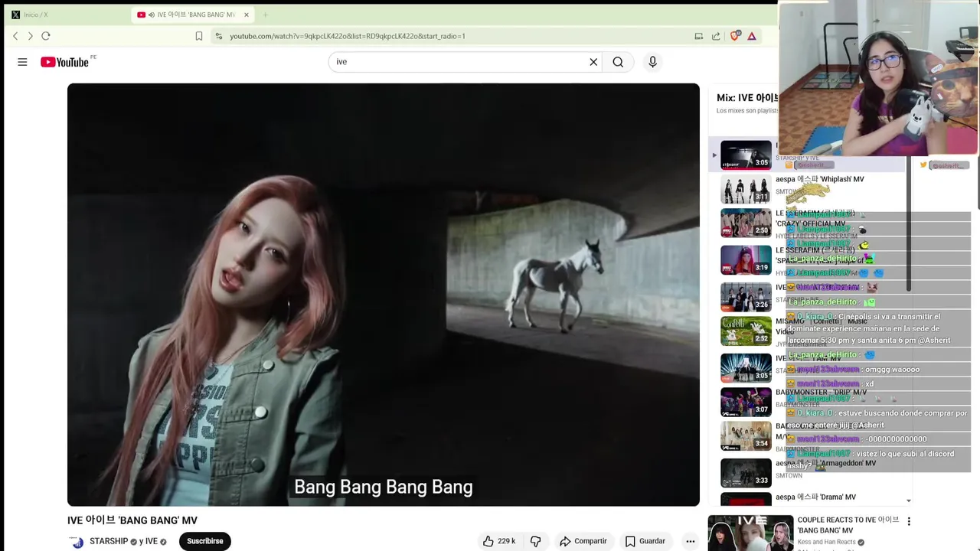Run search with magnifier button
Image resolution: width=980 pixels, height=551 pixels.
(618, 62)
